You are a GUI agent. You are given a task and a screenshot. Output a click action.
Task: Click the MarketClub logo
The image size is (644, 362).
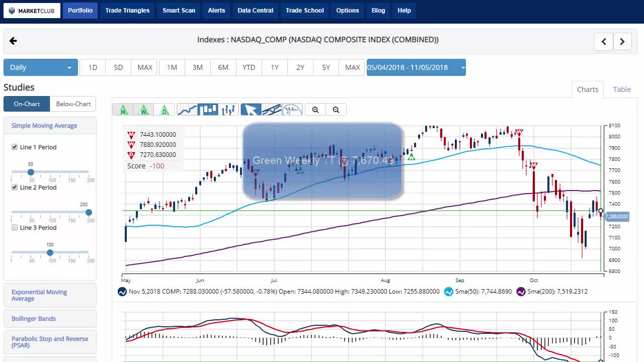tap(32, 11)
